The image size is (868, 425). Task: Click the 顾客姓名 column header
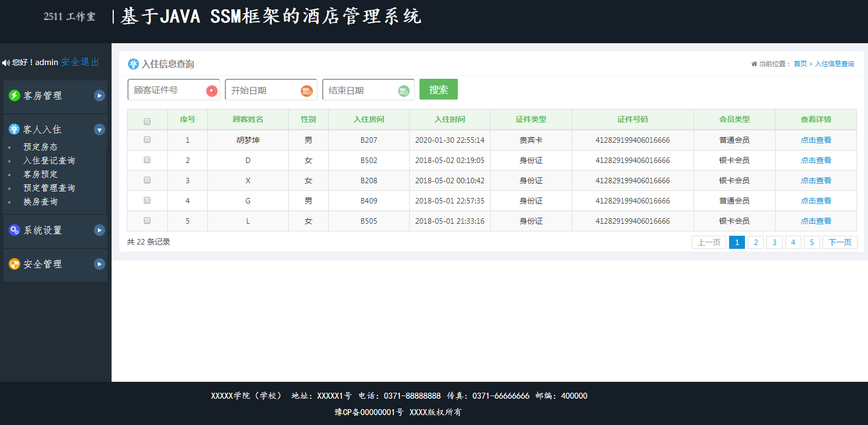pyautogui.click(x=248, y=119)
